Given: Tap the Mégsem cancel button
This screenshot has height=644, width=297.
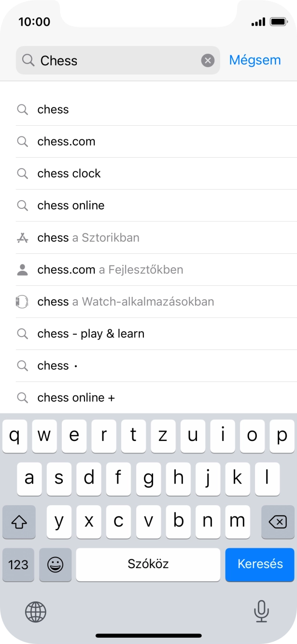Looking at the screenshot, I should 255,60.
